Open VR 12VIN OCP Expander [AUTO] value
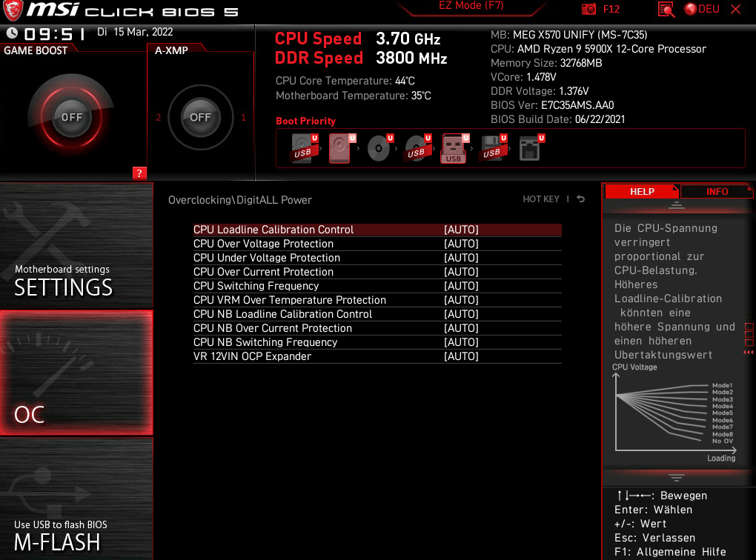 pyautogui.click(x=461, y=356)
